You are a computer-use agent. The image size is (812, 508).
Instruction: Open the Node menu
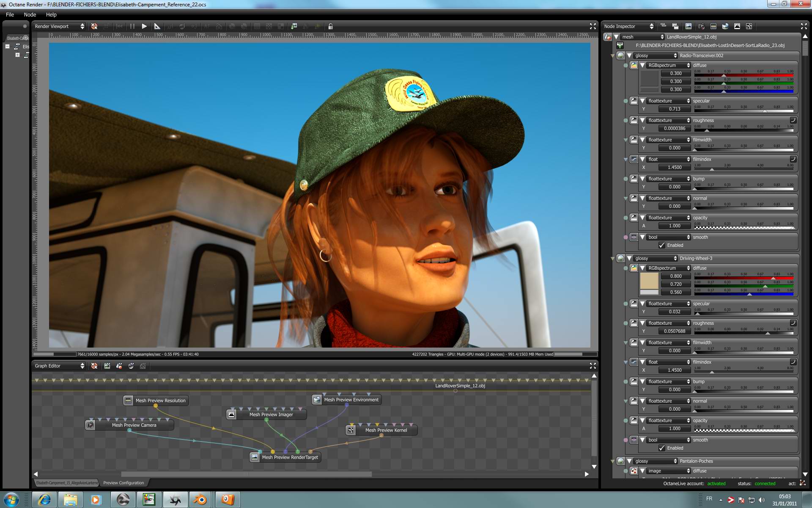pyautogui.click(x=30, y=14)
